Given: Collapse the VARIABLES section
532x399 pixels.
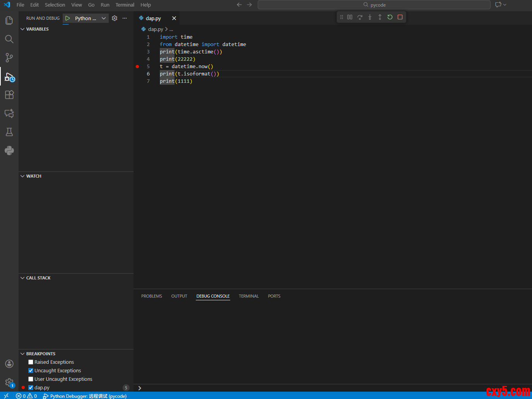Looking at the screenshot, I should pyautogui.click(x=38, y=29).
